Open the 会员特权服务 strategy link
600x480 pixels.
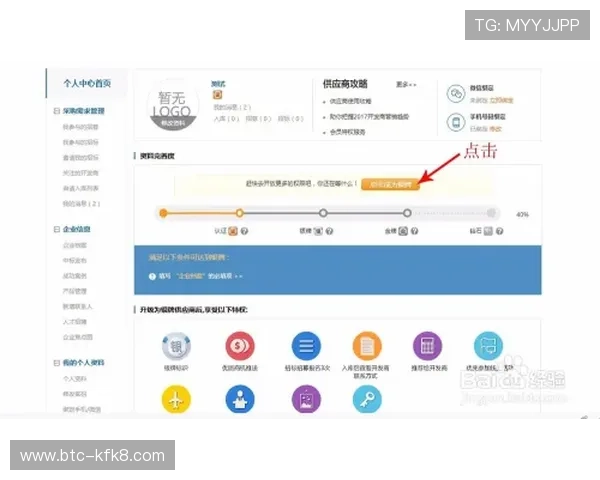(347, 132)
